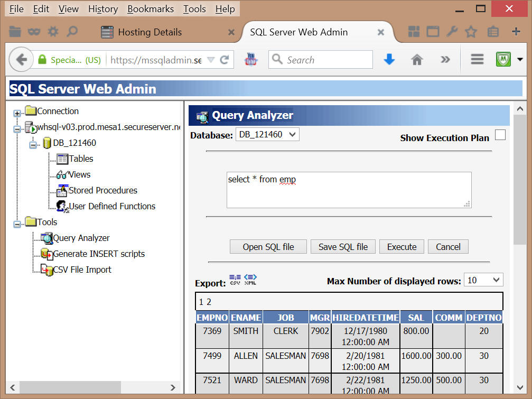Click the Save SQL file button
The width and height of the screenshot is (532, 399).
(x=343, y=247)
